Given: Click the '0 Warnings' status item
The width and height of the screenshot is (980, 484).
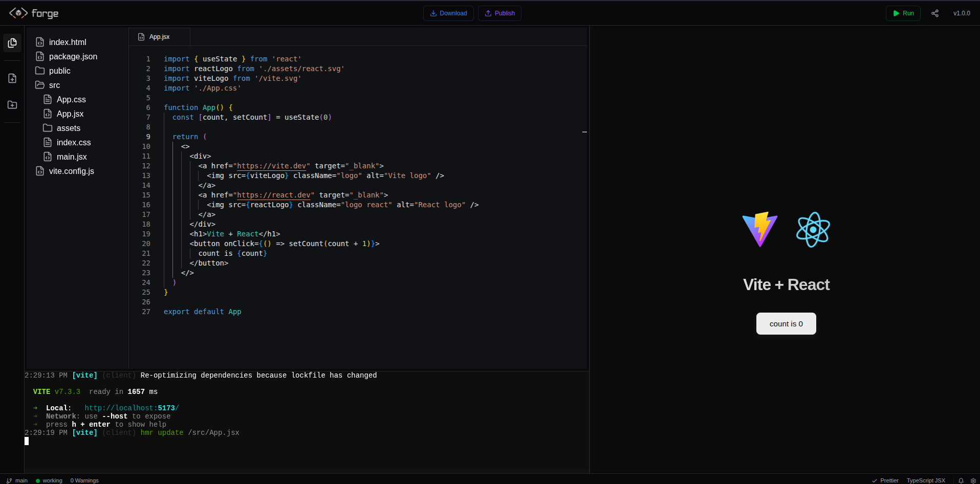Looking at the screenshot, I should tap(84, 480).
